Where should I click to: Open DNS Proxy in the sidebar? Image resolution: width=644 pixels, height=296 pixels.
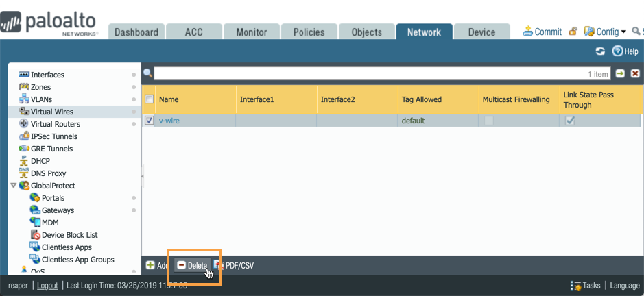tap(49, 173)
